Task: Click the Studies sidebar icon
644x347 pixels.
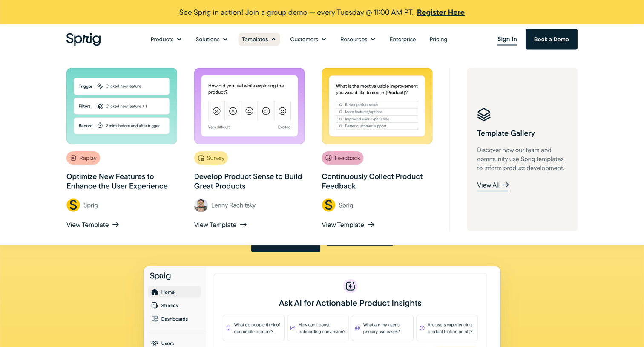Action: 155,305
